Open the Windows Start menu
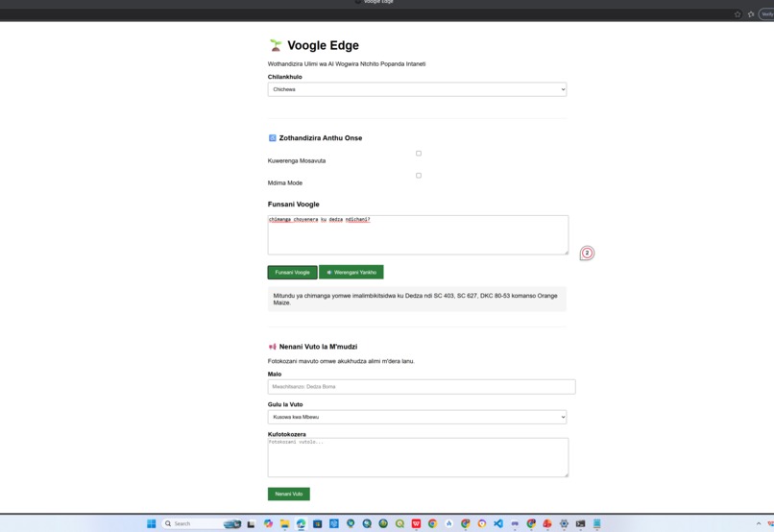 tap(152, 523)
